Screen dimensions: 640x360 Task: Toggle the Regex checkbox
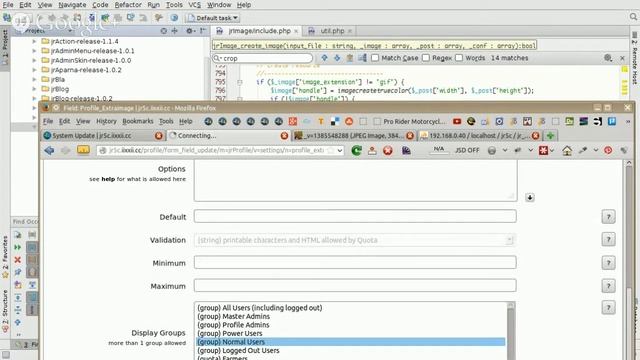click(x=426, y=58)
